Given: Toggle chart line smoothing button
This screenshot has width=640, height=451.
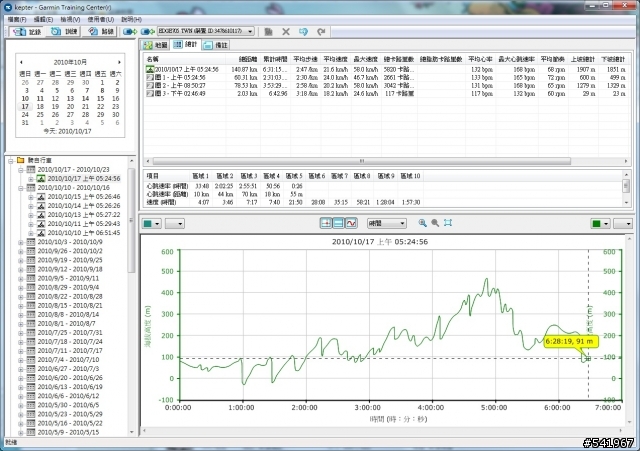Looking at the screenshot, I should pyautogui.click(x=351, y=223).
